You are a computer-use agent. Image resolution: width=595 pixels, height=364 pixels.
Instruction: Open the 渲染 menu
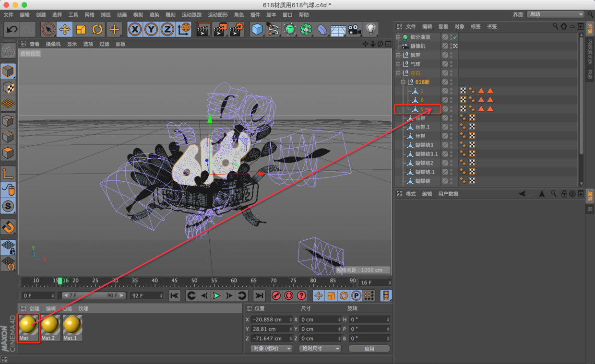click(154, 15)
